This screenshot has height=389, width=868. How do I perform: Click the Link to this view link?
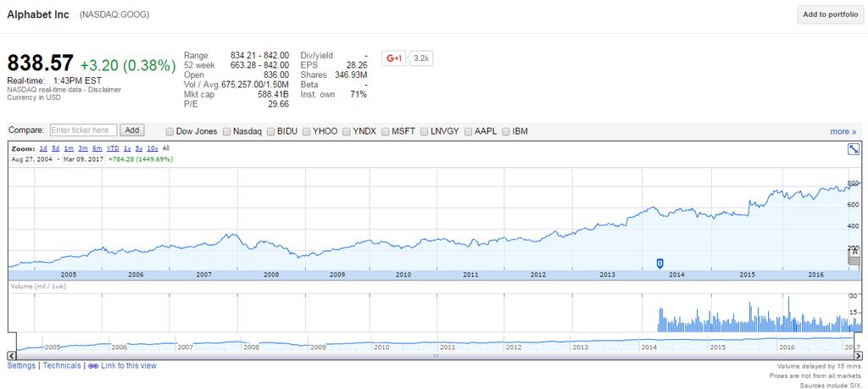129,366
